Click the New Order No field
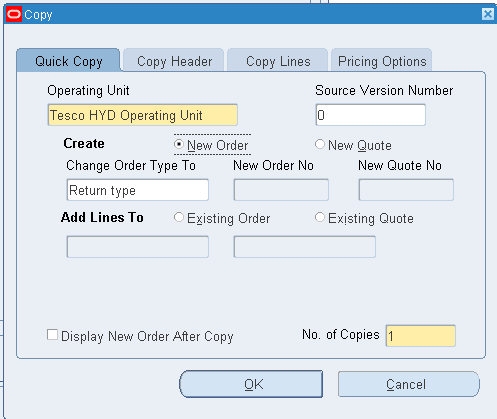497x419 pixels. 281,190
